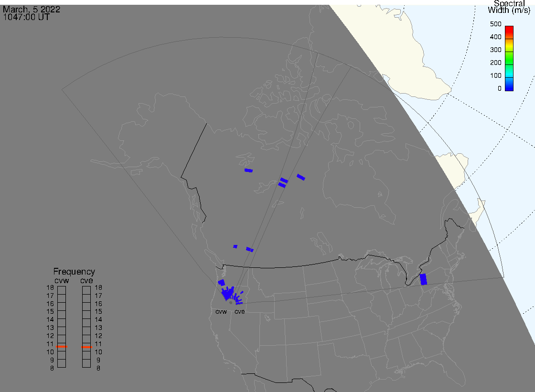
Task: Select the 300 value on spectral width scale
Action: [496, 50]
